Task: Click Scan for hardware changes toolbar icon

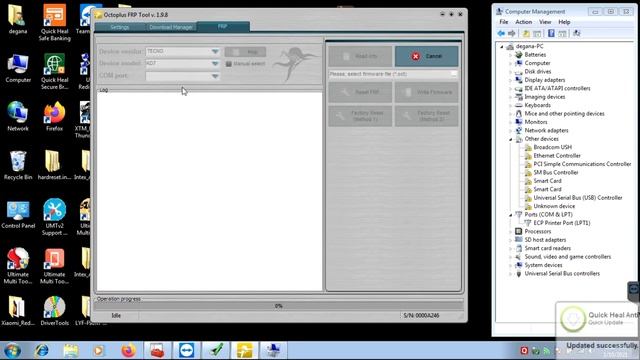Action: 577,33
